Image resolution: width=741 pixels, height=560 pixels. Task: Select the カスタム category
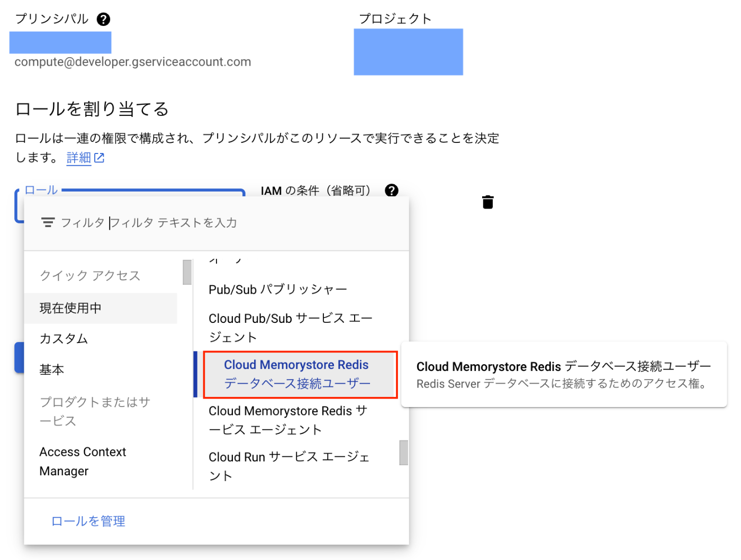pyautogui.click(x=101, y=339)
